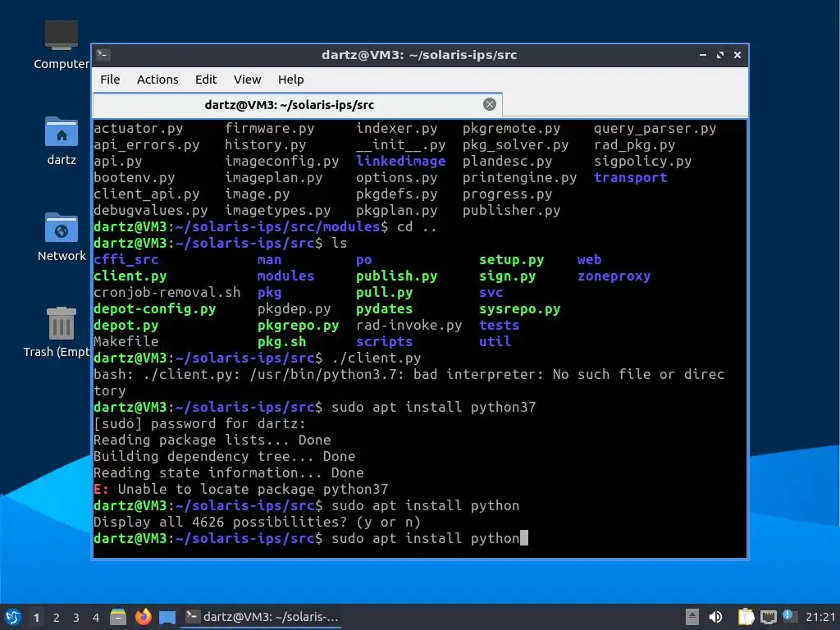
Task: Click the './client.py' command line
Action: 376,358
